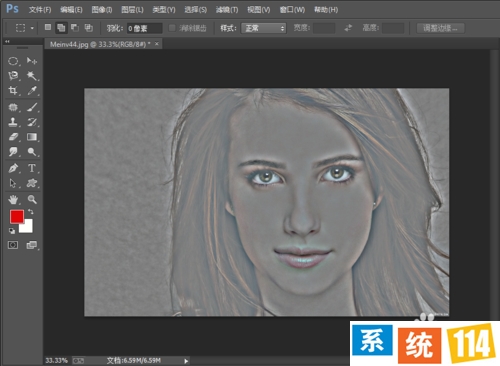Open the 图像(I) menu
500x366 pixels.
(x=102, y=10)
